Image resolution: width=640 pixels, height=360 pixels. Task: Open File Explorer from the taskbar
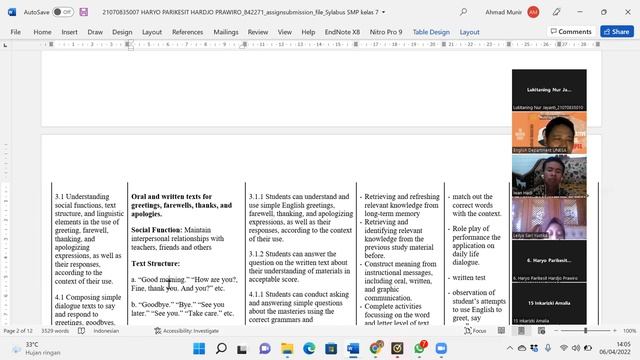287,349
